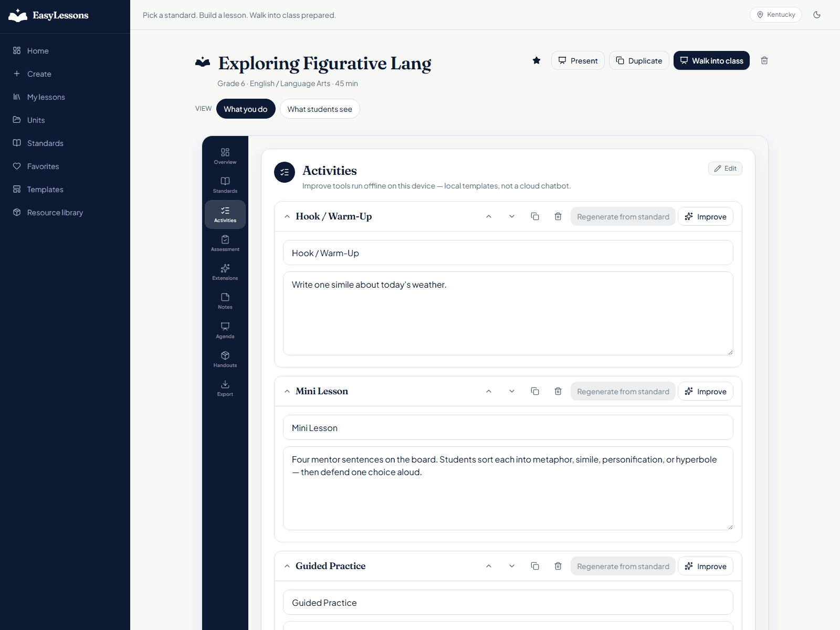Delete the Hook / Warm-Up activity
This screenshot has width=840, height=630.
coord(558,216)
